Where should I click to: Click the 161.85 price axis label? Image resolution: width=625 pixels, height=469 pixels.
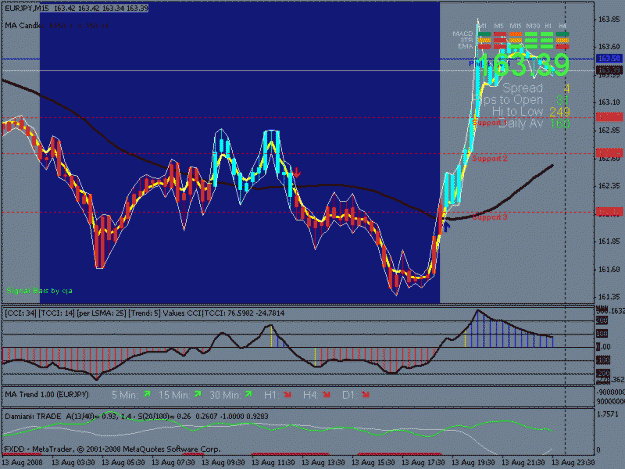(x=609, y=241)
